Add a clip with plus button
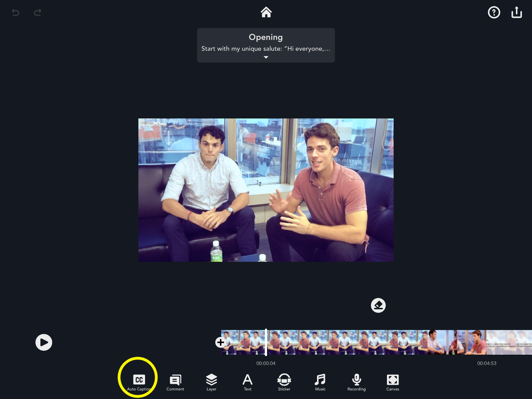Image resolution: width=532 pixels, height=399 pixels. pos(220,342)
